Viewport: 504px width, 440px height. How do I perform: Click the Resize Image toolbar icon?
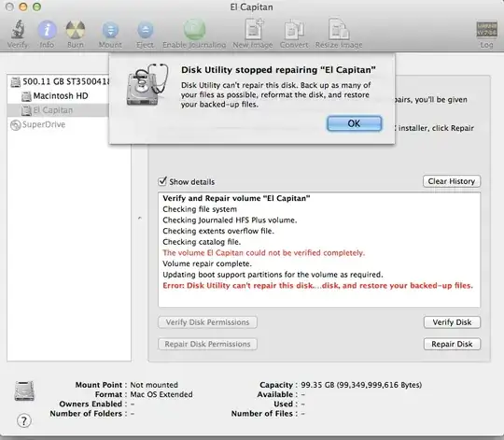339,30
